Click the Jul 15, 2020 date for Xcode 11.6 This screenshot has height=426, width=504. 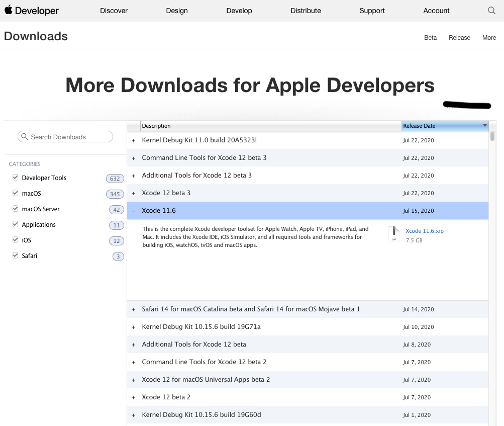[x=418, y=211]
